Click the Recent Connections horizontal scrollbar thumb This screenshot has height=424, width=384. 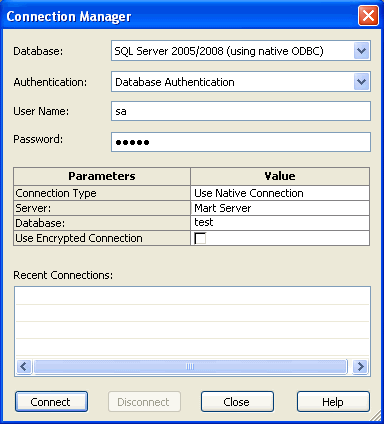pos(190,367)
